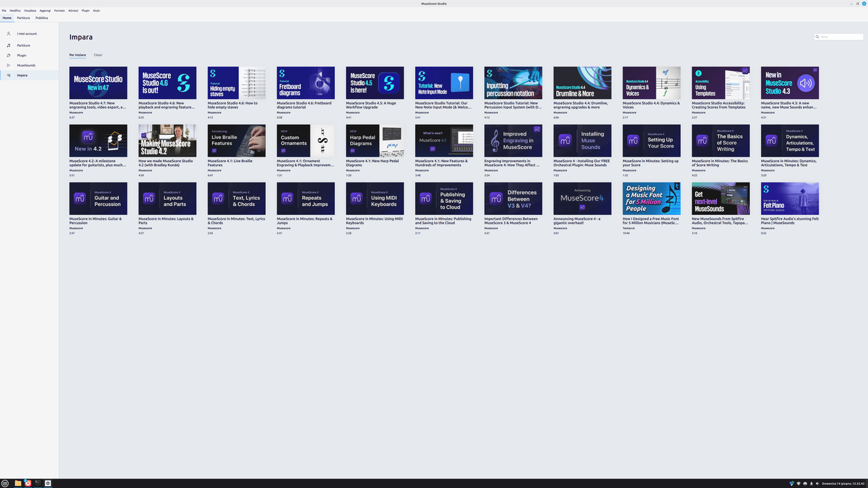Open the Plugin menu in menu bar

(x=85, y=11)
